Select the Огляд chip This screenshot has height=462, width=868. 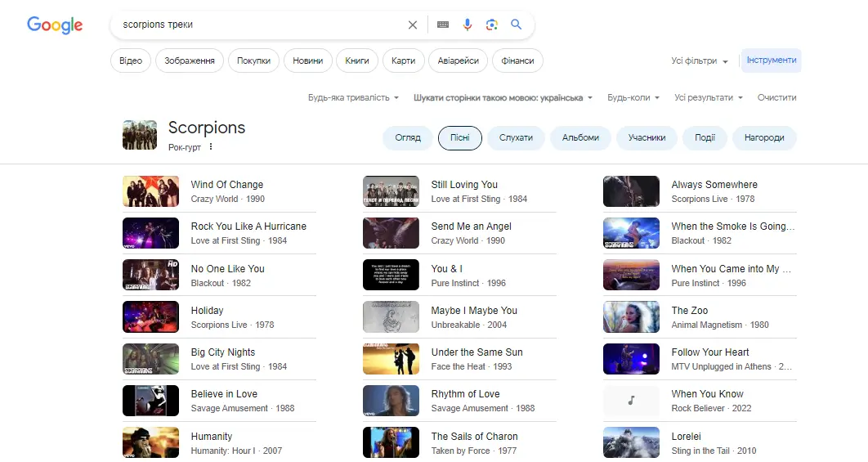(x=408, y=138)
